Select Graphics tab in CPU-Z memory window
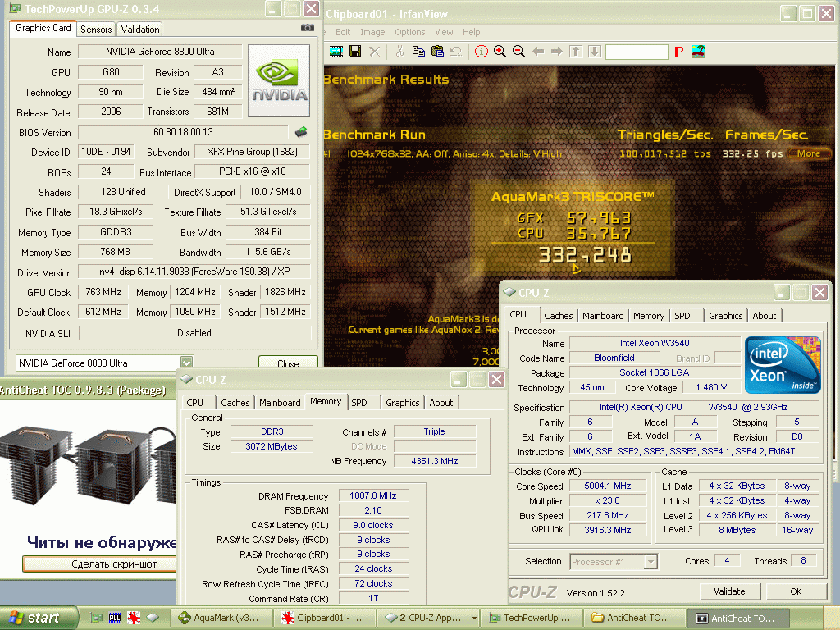Screen dimensions: 840x630 pyautogui.click(x=402, y=402)
